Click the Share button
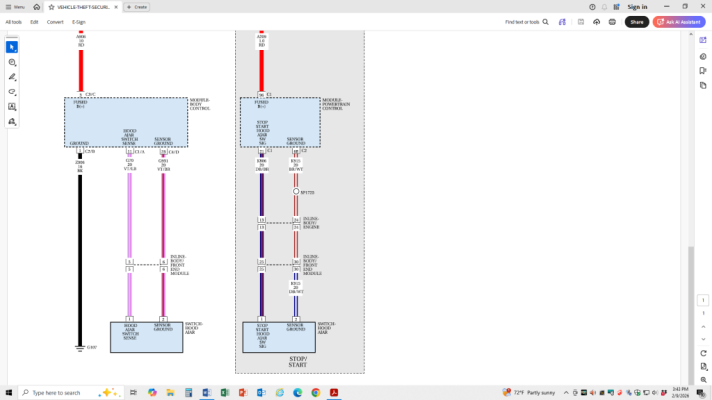The width and height of the screenshot is (712, 400). [637, 22]
